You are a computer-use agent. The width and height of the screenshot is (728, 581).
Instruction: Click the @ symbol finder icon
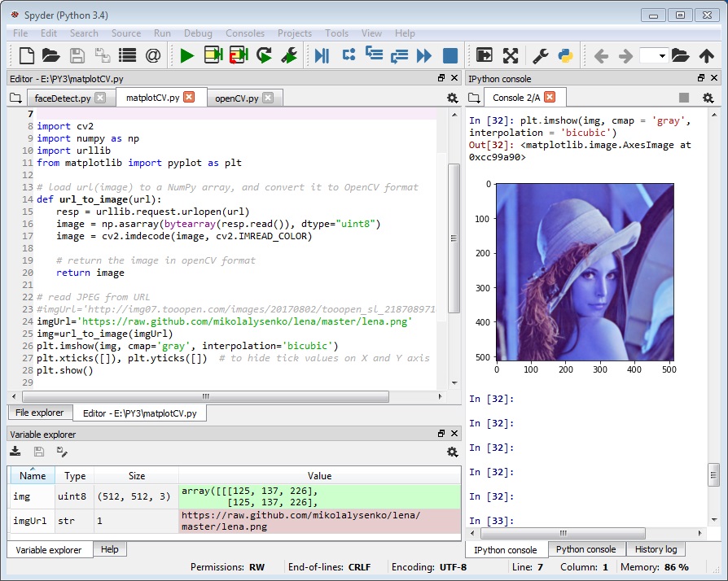(x=153, y=55)
